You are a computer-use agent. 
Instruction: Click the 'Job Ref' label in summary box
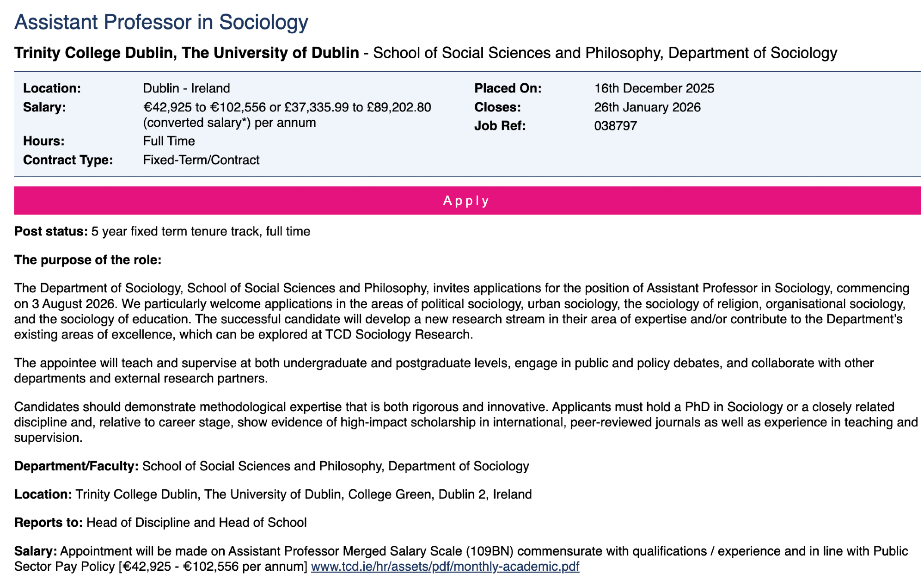pyautogui.click(x=500, y=126)
